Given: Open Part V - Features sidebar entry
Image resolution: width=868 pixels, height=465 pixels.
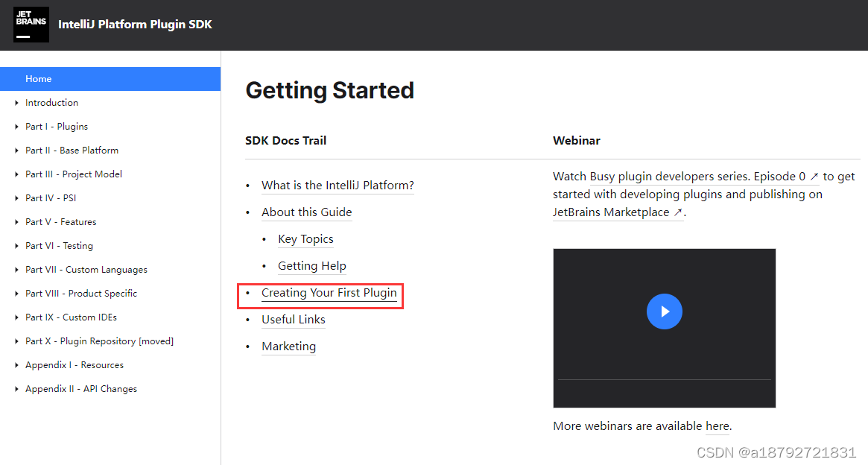Looking at the screenshot, I should tap(61, 221).
